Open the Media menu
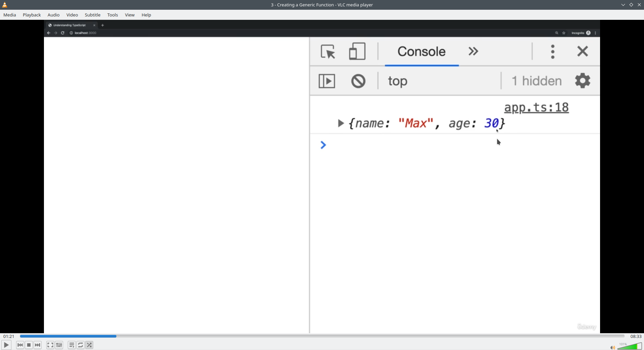This screenshot has height=350, width=644. point(10,15)
